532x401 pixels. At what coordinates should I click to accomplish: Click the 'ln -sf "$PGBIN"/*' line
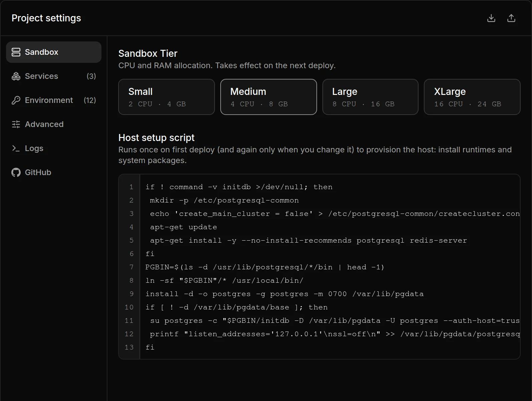point(224,281)
